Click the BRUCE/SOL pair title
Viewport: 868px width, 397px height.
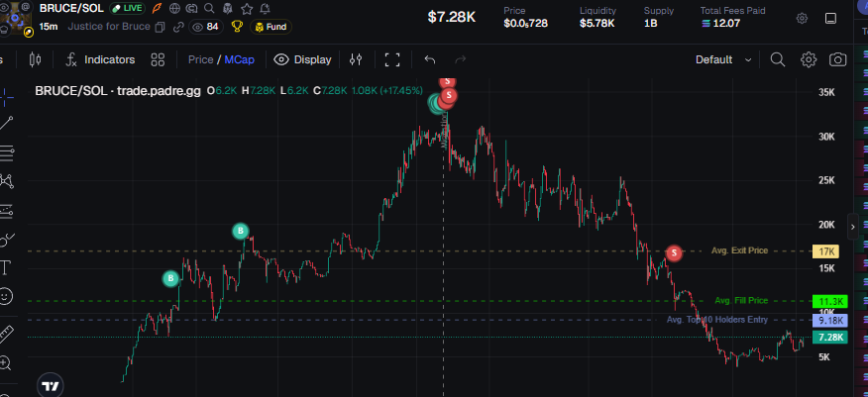pos(72,8)
